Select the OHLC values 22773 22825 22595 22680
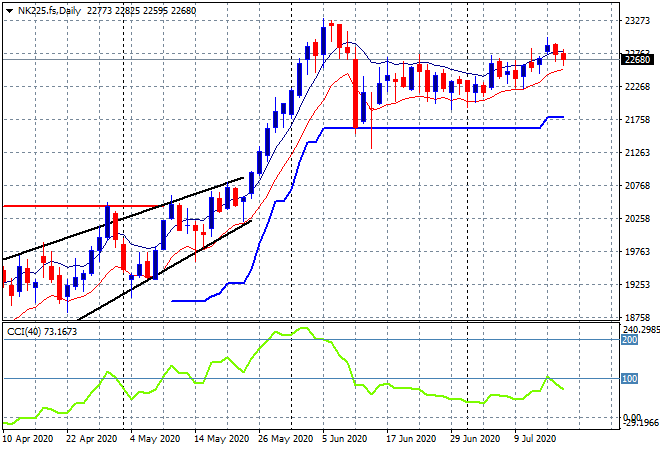The height and width of the screenshot is (450, 660). click(x=142, y=11)
